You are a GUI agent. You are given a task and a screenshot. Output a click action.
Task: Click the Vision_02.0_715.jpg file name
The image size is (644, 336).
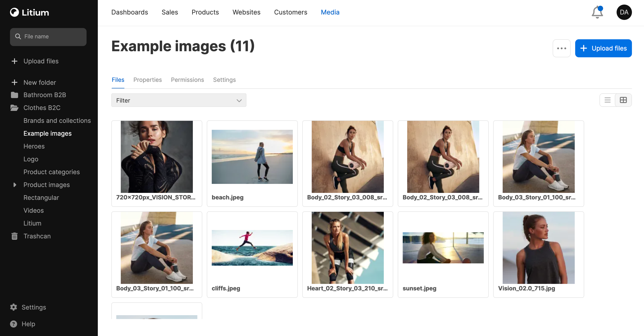(526, 288)
